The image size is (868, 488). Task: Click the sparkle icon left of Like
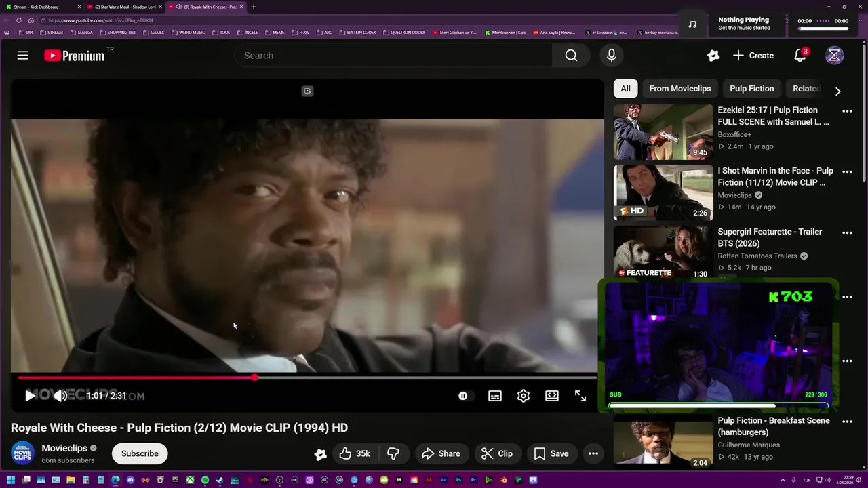(320, 454)
